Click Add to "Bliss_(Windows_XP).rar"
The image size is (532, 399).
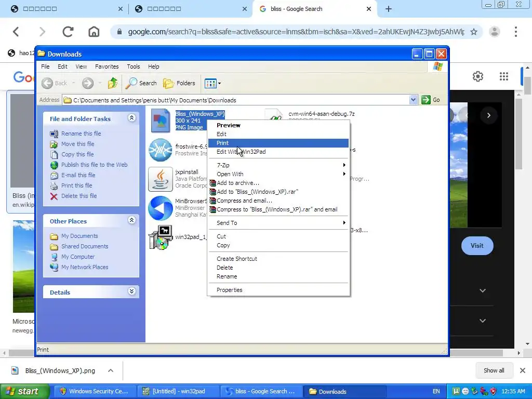pos(278,192)
